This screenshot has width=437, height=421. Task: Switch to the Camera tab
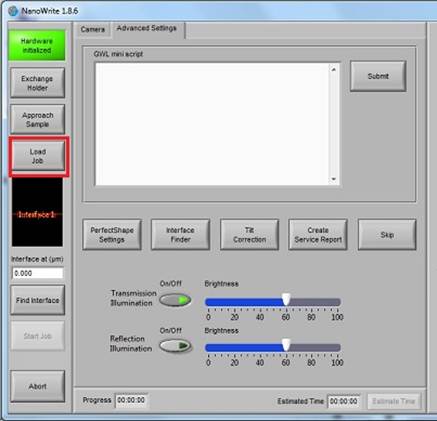point(93,30)
